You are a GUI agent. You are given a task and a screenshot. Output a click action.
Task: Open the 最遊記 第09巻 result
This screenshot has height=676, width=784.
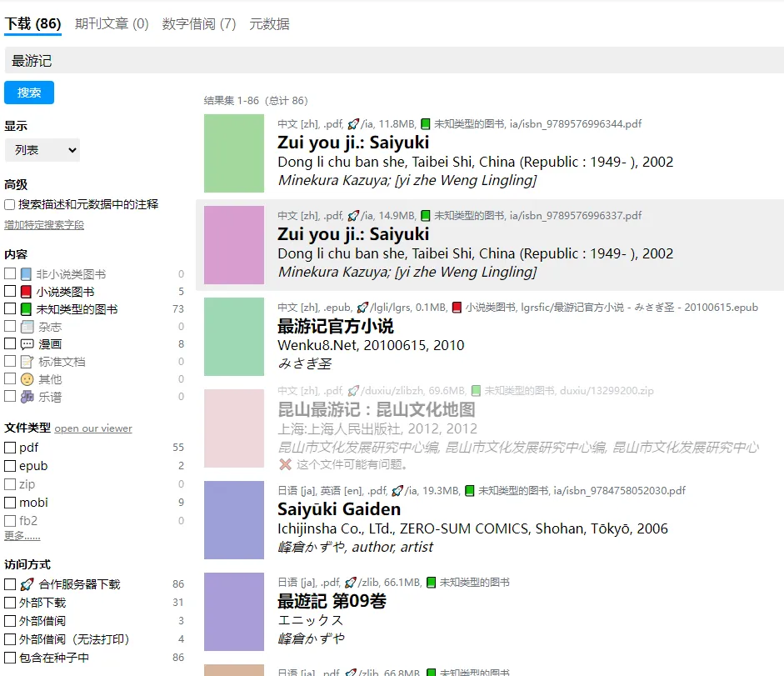(x=332, y=601)
